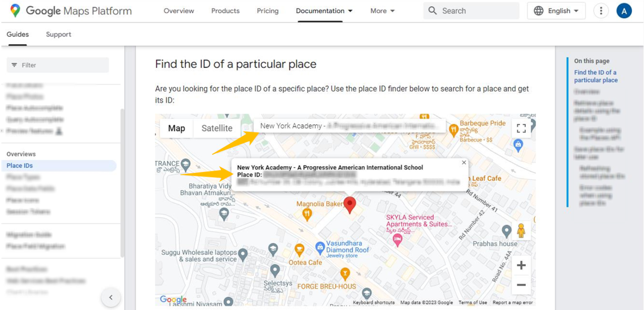Open the three-dot options menu

click(601, 11)
